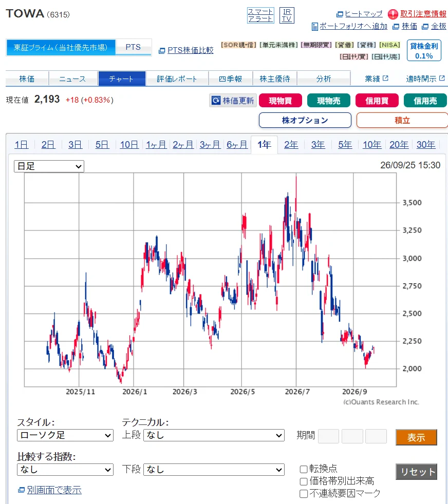This screenshot has width=448, height=504.
Task: Select 5日 chart period
Action: coord(102,145)
